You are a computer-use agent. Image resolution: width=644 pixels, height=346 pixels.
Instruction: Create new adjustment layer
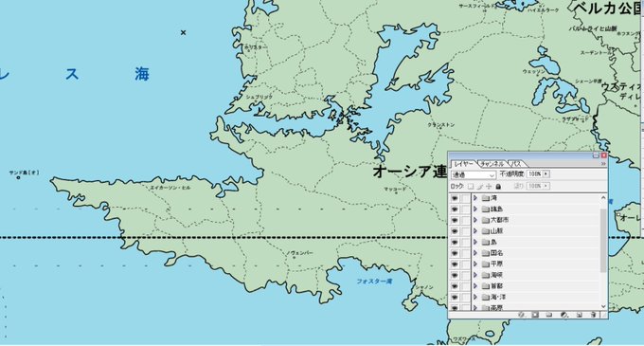tap(564, 315)
